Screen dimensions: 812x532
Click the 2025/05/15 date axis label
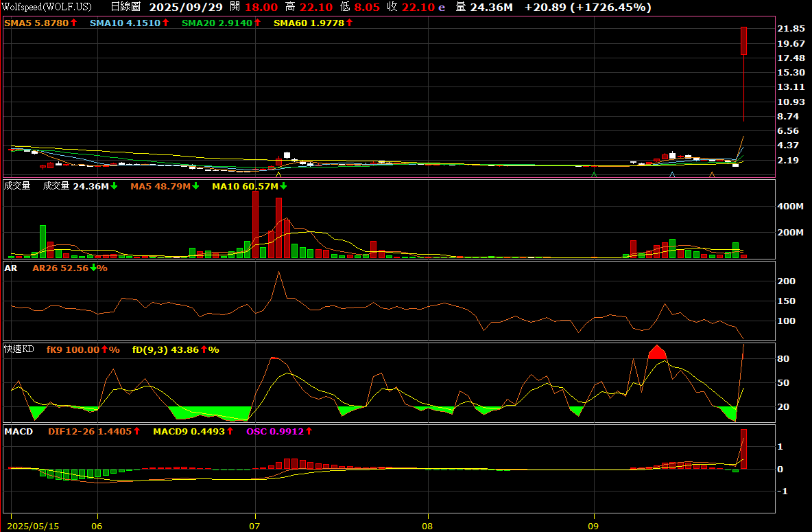point(33,527)
